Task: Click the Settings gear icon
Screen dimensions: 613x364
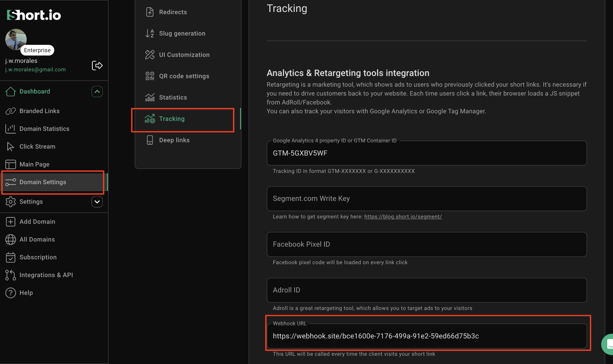Action: pyautogui.click(x=11, y=202)
